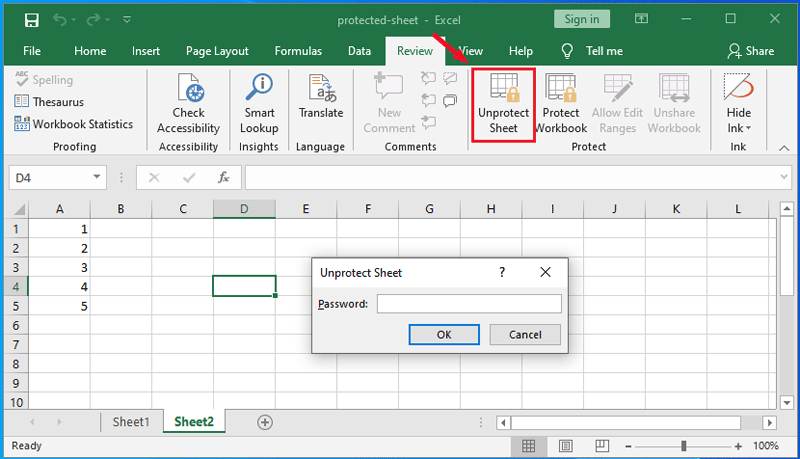Viewport: 800px width, 459px height.
Task: Click cell A1 containing 1
Action: (60, 229)
